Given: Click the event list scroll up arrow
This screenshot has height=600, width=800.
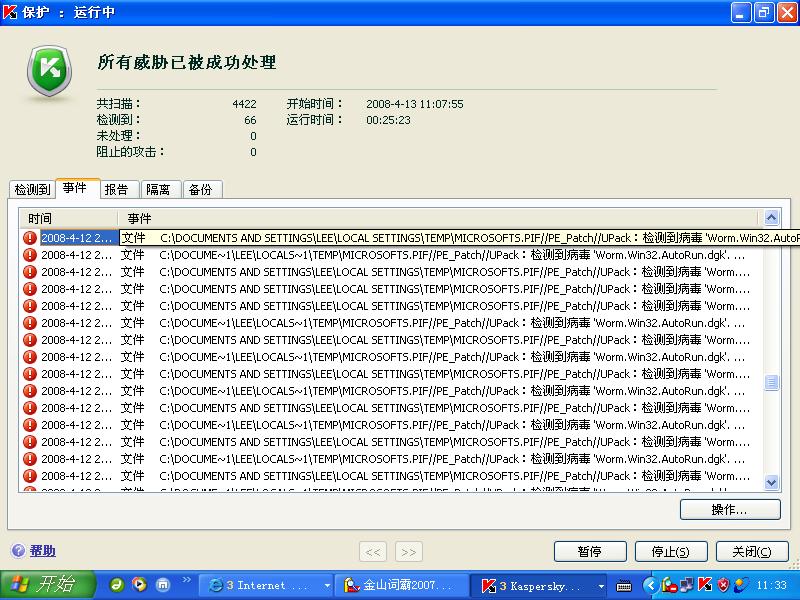Looking at the screenshot, I should pos(771,218).
